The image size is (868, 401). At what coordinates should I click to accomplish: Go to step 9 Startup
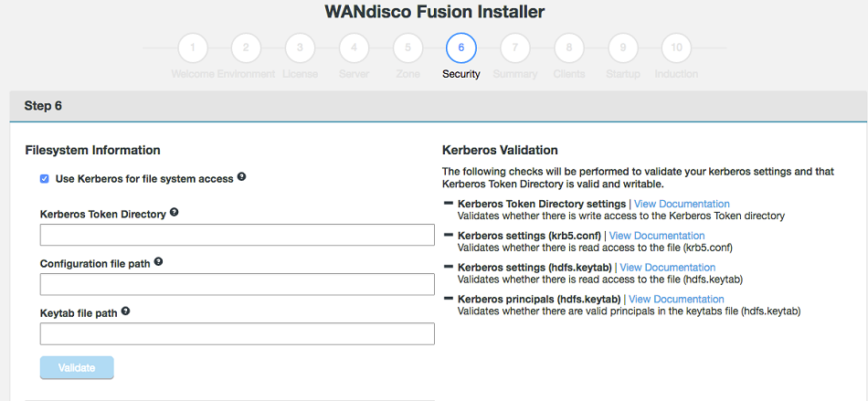click(623, 48)
